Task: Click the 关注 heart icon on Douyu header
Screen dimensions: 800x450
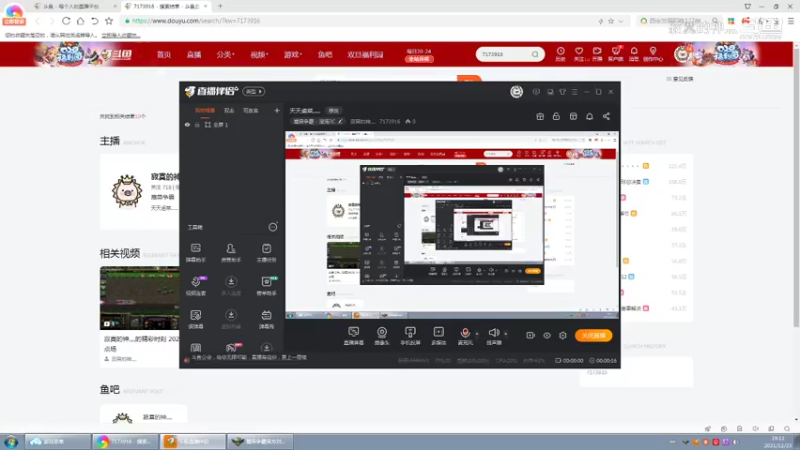Action: [x=579, y=54]
